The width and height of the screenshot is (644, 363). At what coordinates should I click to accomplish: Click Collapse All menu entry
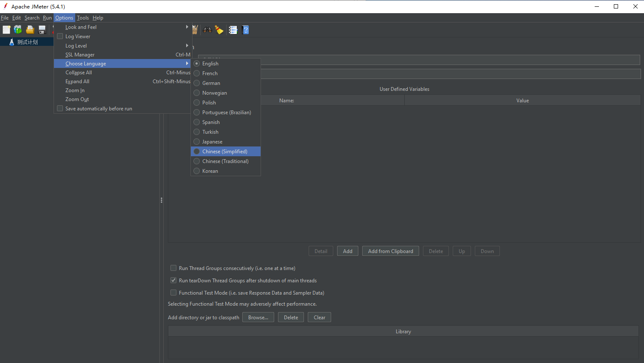pyautogui.click(x=122, y=73)
